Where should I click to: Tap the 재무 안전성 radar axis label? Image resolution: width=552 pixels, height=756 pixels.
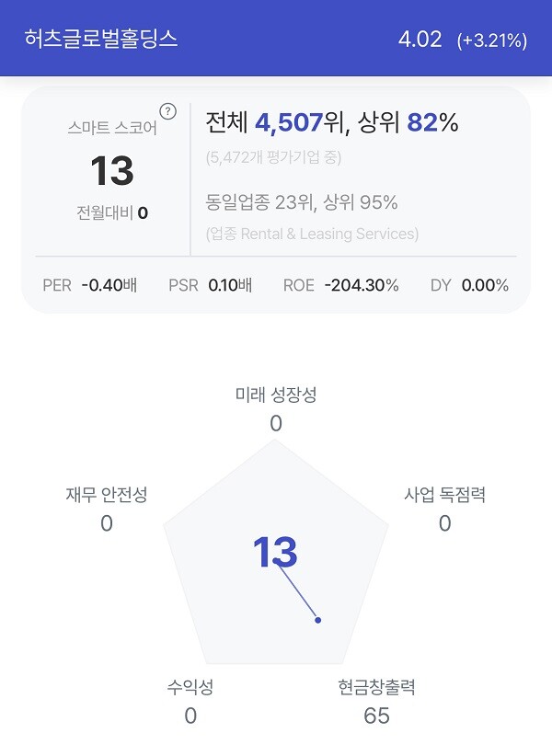point(107,495)
